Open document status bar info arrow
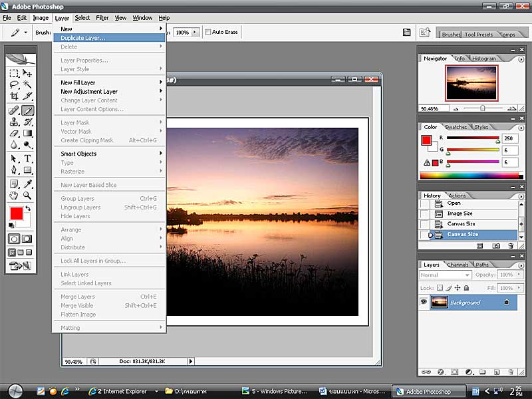The height and width of the screenshot is (399, 532). click(191, 361)
